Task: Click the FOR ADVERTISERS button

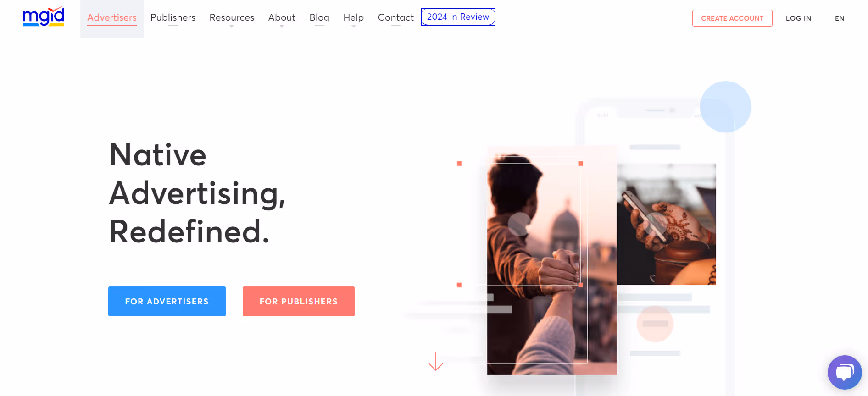Action: 167,301
